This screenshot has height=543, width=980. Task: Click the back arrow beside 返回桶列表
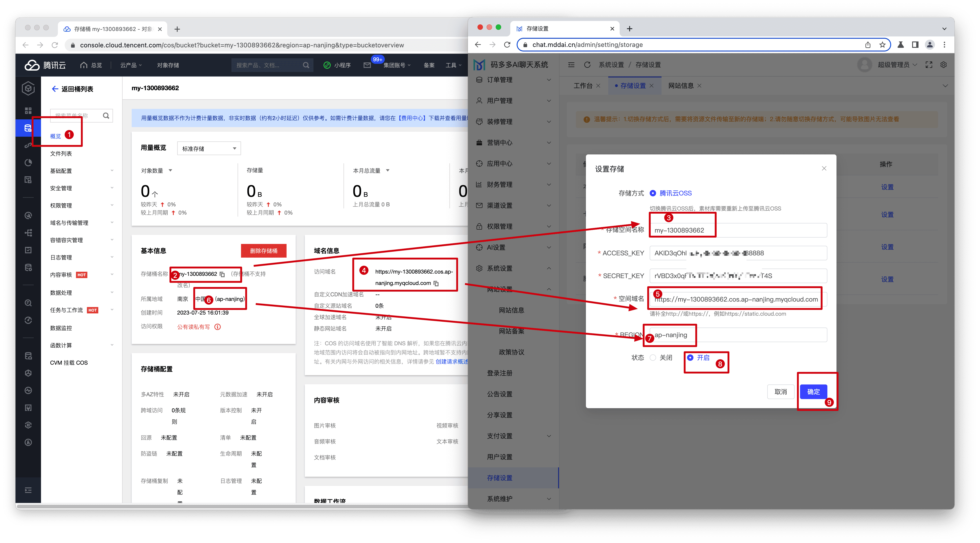55,89
